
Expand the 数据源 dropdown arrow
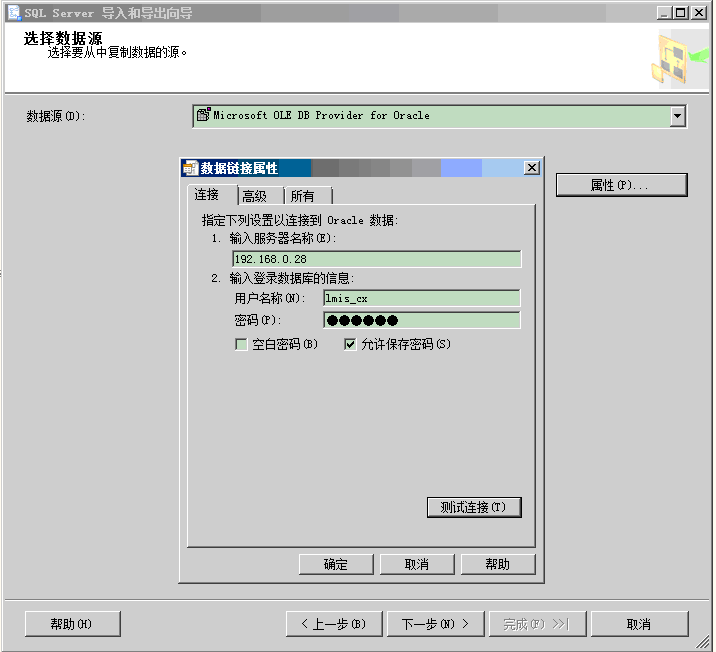(x=678, y=117)
